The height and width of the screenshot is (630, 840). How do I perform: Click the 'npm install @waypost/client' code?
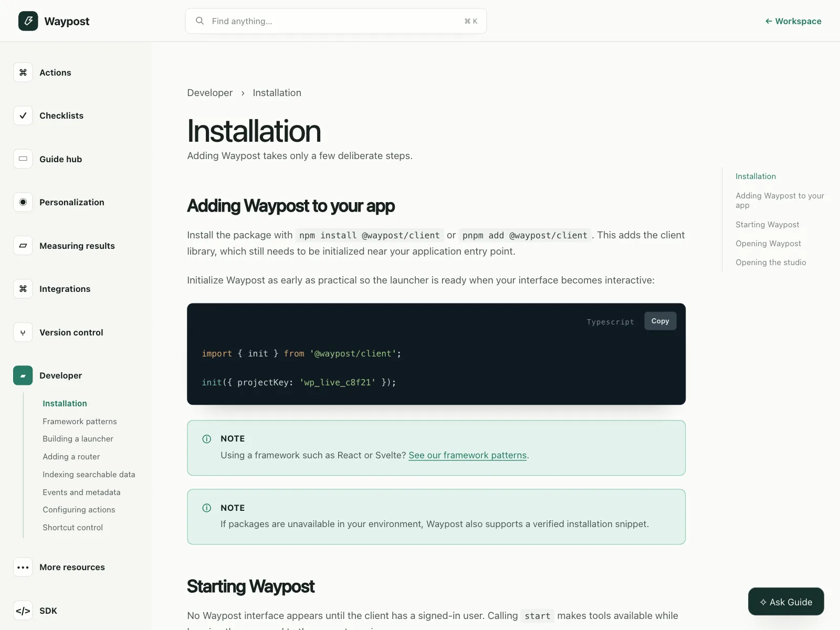[x=369, y=235]
